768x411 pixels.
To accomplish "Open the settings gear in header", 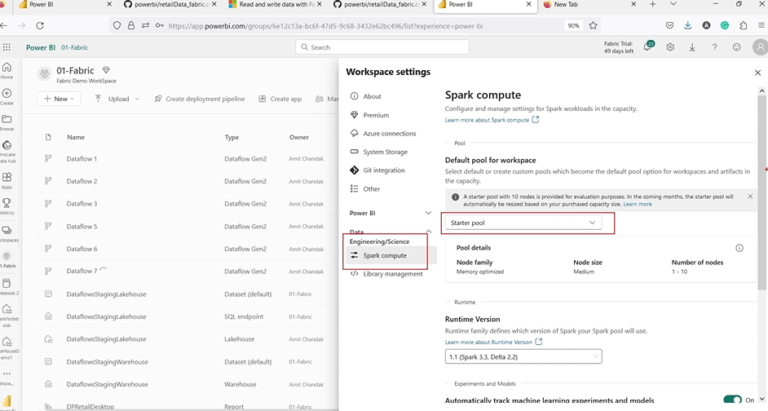I will 670,48.
